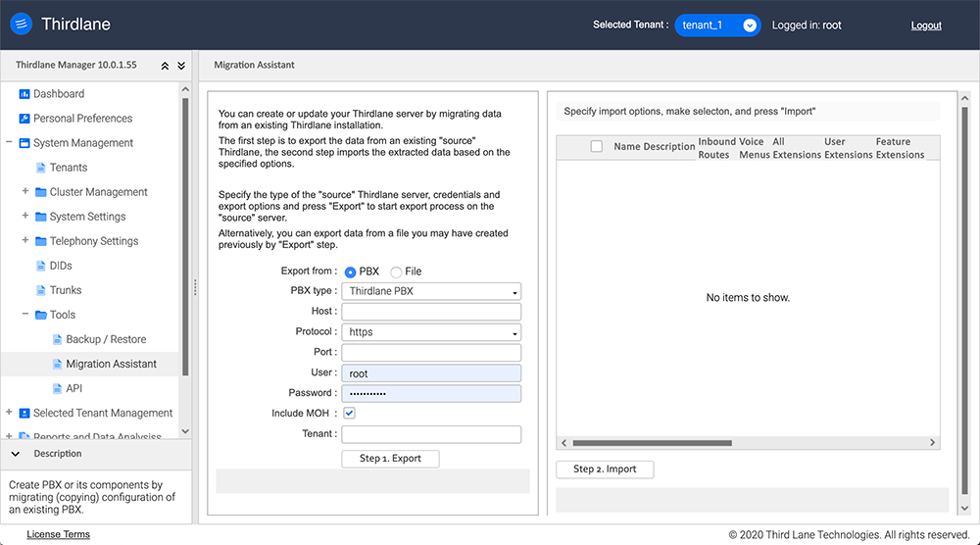Screen dimensions: 980x545
Task: Click the Inbound Routes column header
Action: (x=717, y=148)
